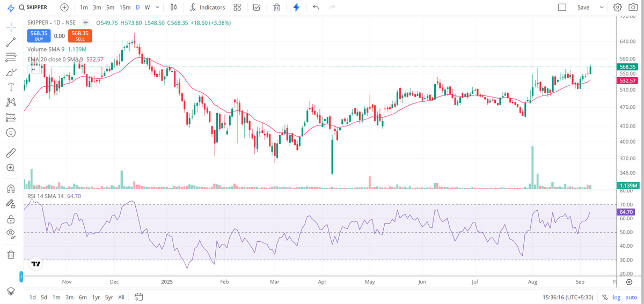
Task: Collapse the indicator legend chevron
Action: (33, 69)
